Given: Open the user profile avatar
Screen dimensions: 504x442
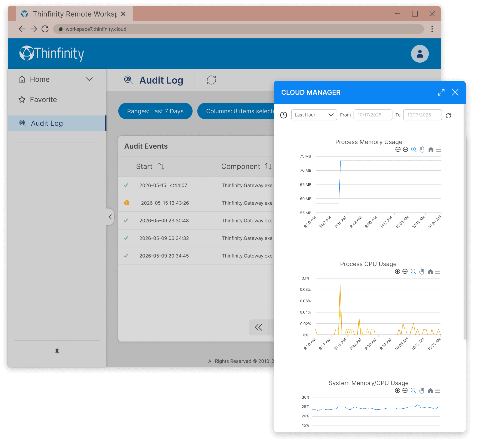Looking at the screenshot, I should tap(420, 54).
